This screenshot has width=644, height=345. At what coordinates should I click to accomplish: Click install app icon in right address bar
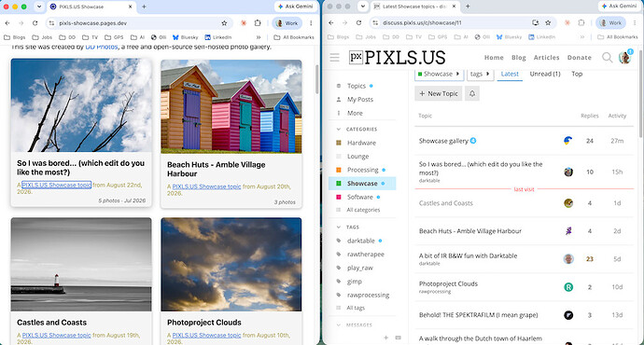click(535, 23)
